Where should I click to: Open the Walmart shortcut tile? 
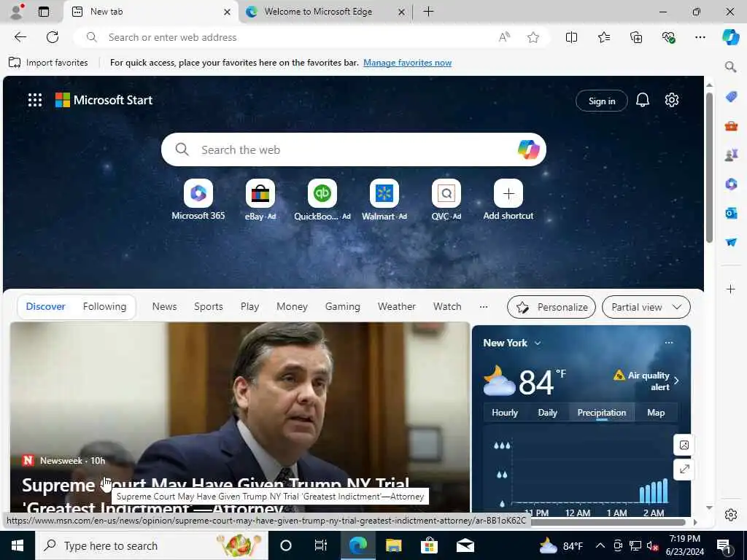pos(384,193)
